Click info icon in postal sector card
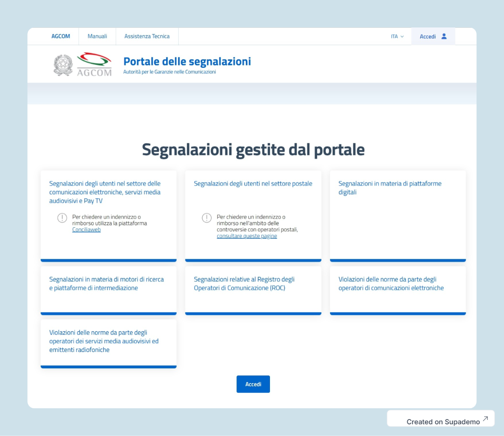The width and height of the screenshot is (504, 436). pos(207,218)
